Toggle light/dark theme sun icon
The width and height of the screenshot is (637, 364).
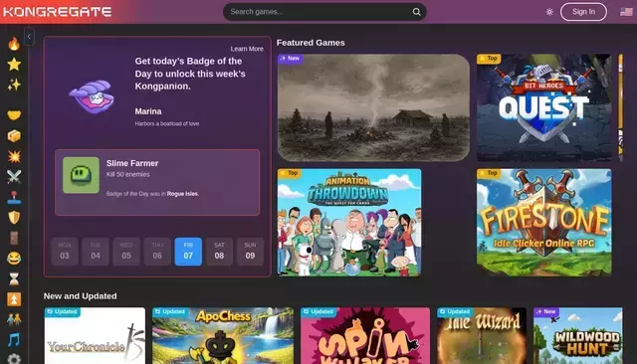(x=549, y=12)
